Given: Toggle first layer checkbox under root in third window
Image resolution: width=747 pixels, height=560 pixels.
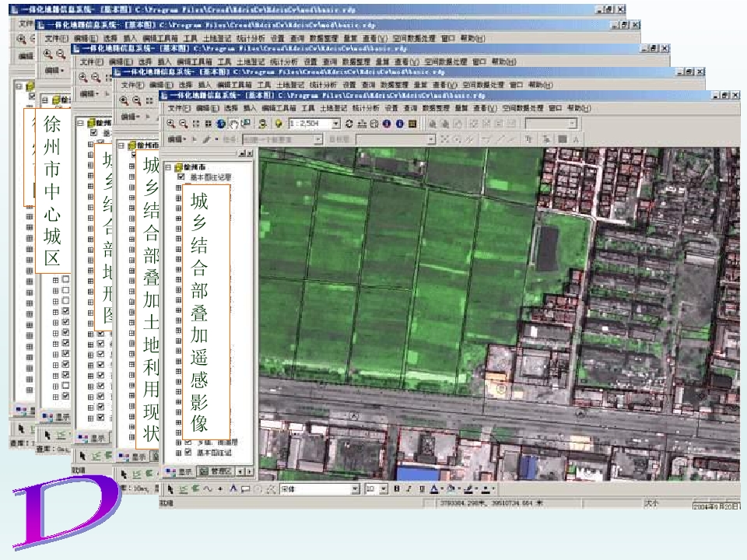Looking at the screenshot, I should 94,132.
